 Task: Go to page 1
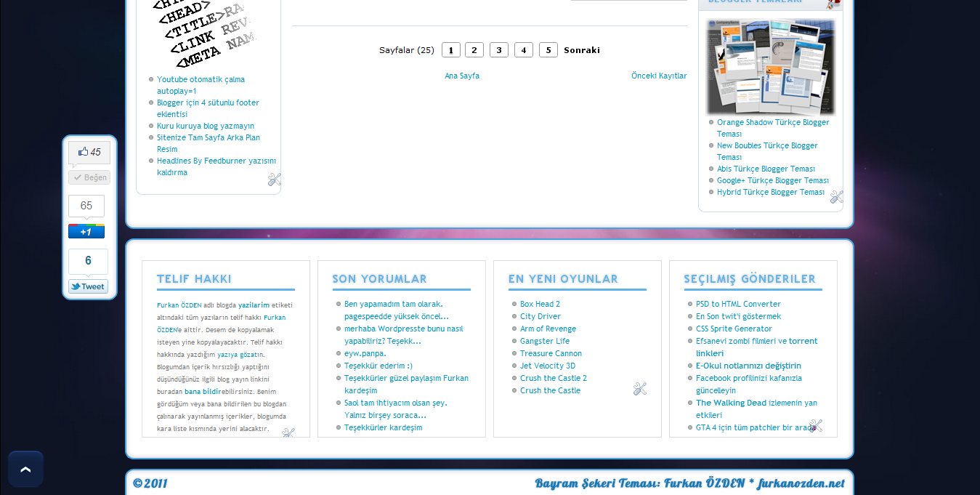click(450, 50)
